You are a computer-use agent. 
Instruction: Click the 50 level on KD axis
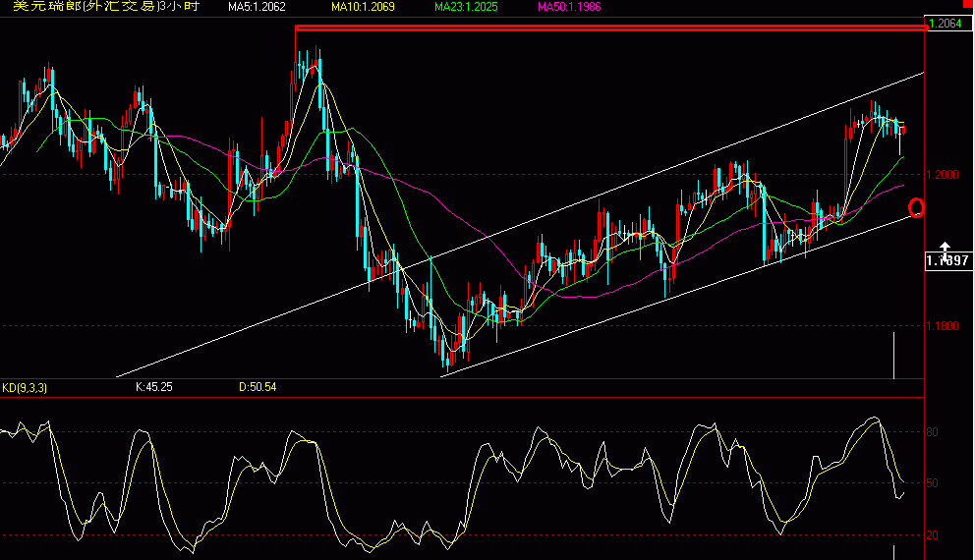click(932, 483)
